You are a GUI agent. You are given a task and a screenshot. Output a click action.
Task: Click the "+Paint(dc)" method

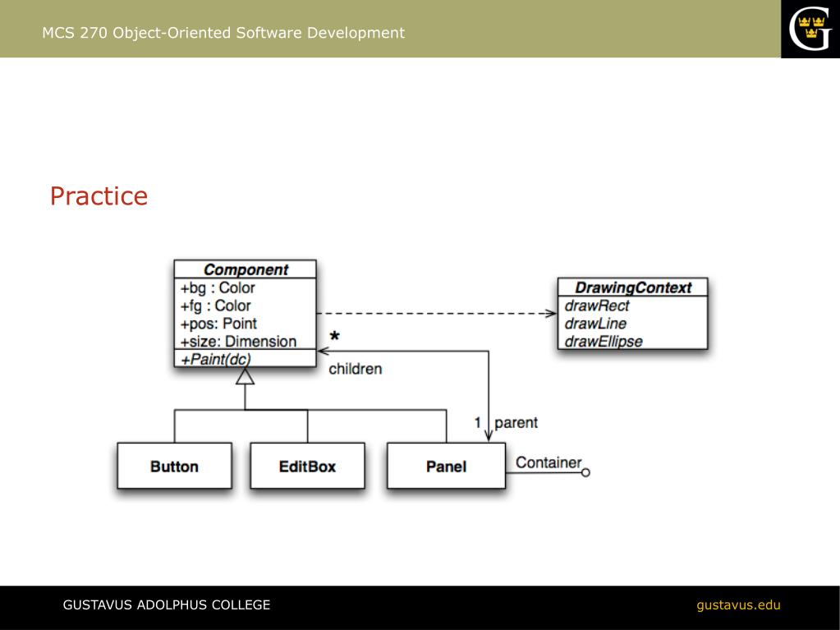coord(216,359)
